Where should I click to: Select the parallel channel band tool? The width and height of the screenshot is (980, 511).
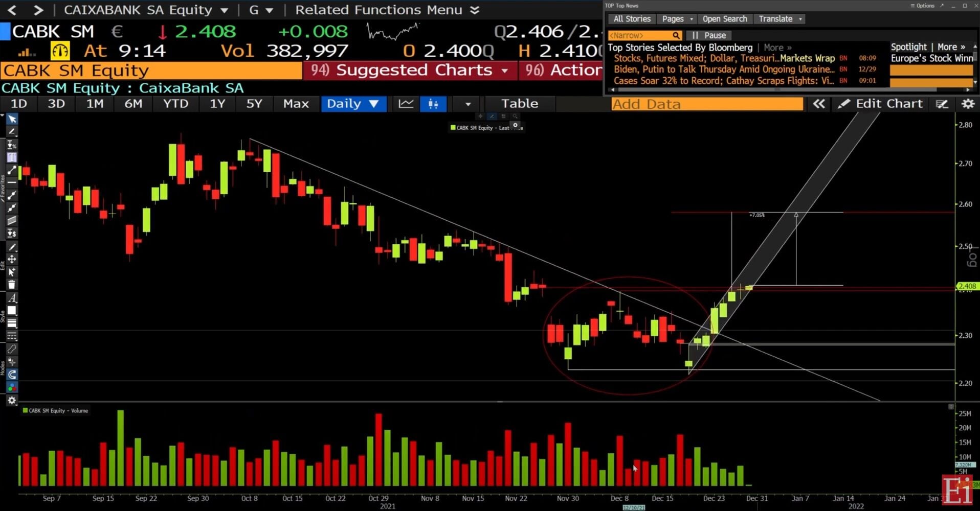[x=12, y=220]
